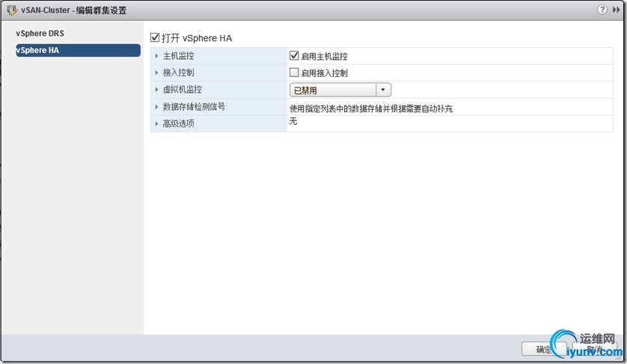
Task: Expand the 接入控制 section
Action: click(157, 73)
